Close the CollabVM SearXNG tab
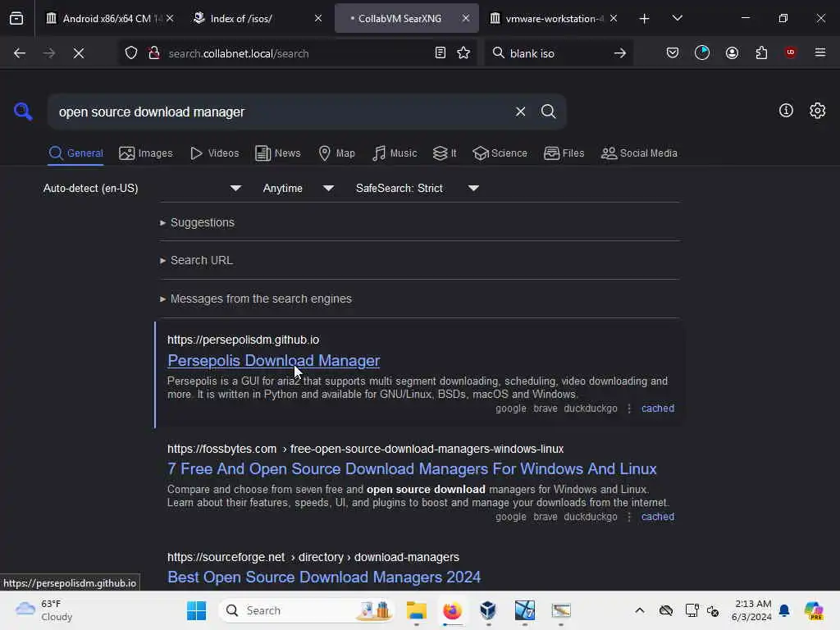Viewport: 840px width, 630px height. point(466,18)
